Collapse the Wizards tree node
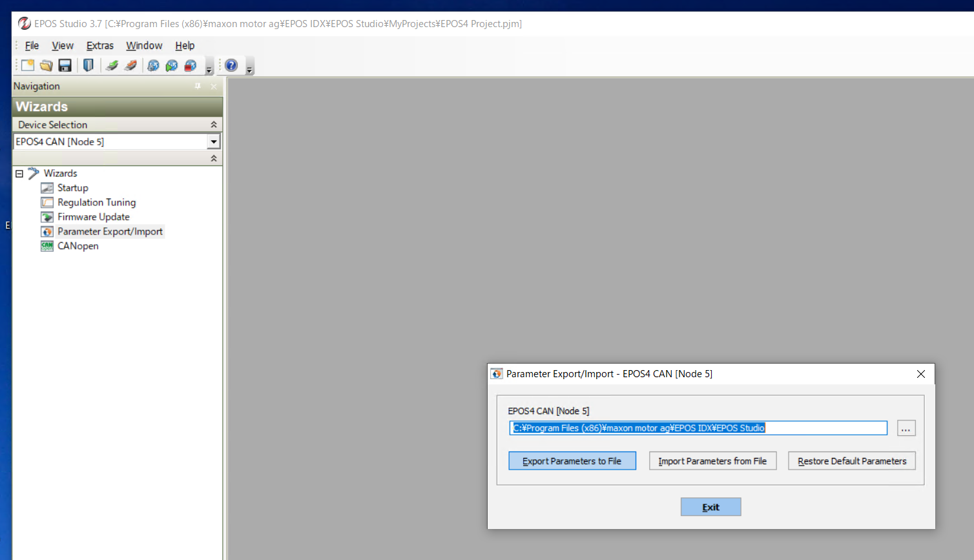974x560 pixels. (19, 174)
